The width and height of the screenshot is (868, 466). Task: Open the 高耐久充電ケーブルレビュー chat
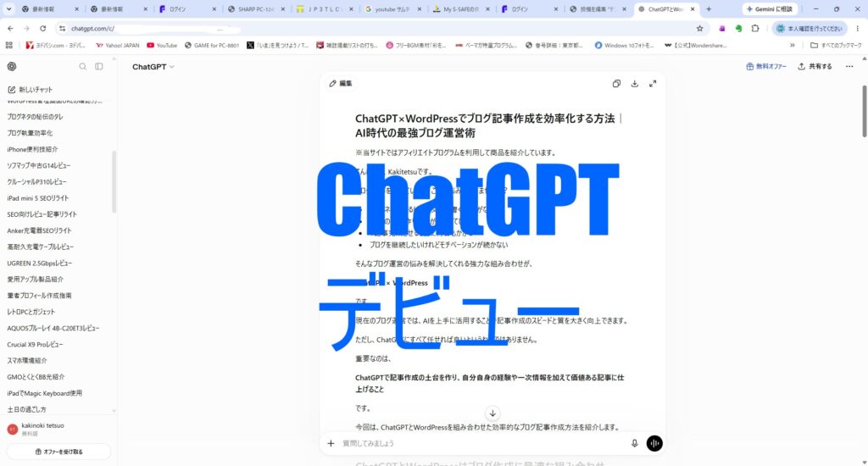click(41, 247)
